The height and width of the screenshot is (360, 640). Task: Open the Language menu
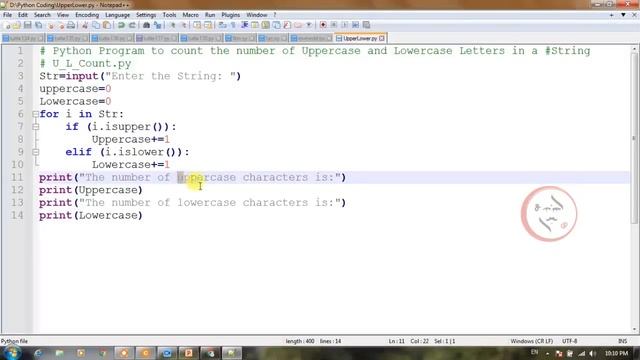pos(117,15)
